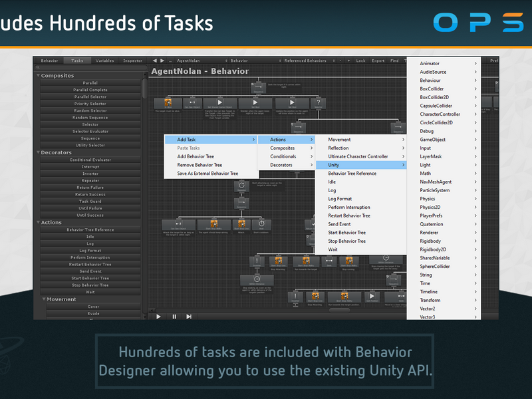Choose Perform Interruption in submenu

(361, 207)
